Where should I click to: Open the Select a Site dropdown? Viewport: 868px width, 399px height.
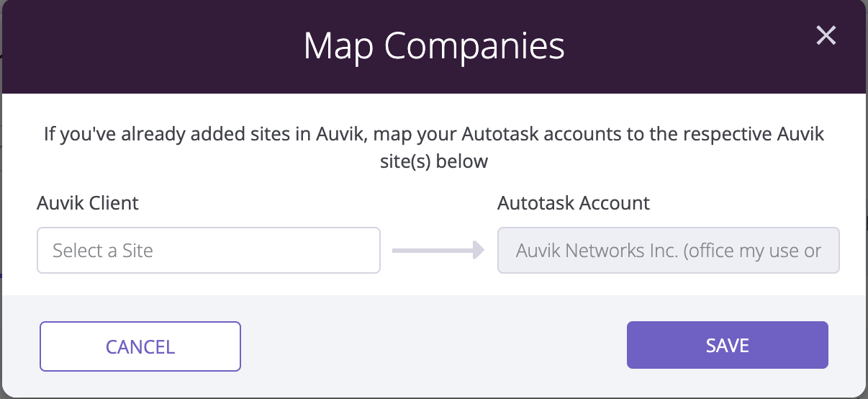point(209,251)
